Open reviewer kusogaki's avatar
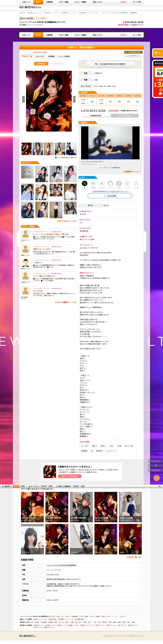 point(25,291)
